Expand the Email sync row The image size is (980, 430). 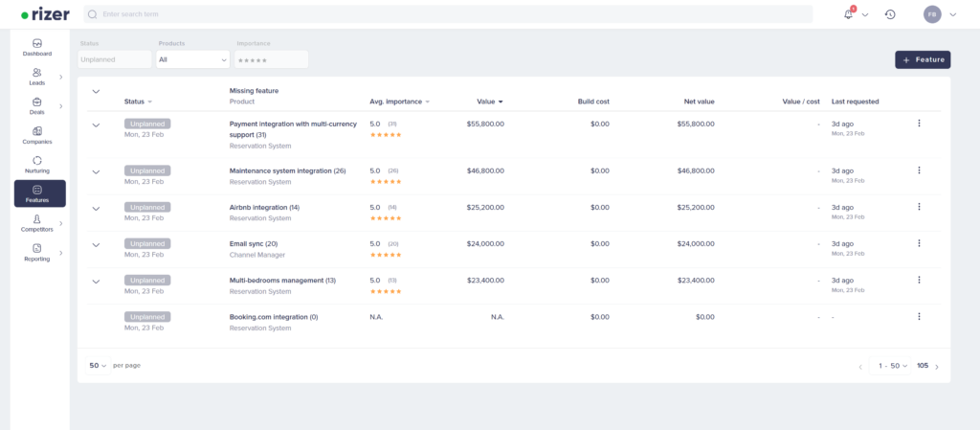96,244
